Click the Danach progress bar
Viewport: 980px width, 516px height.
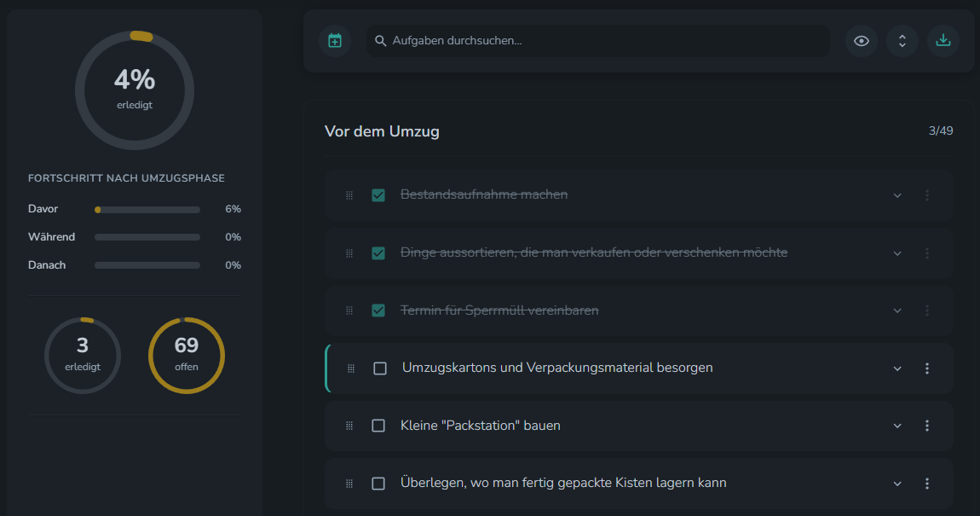click(x=147, y=265)
